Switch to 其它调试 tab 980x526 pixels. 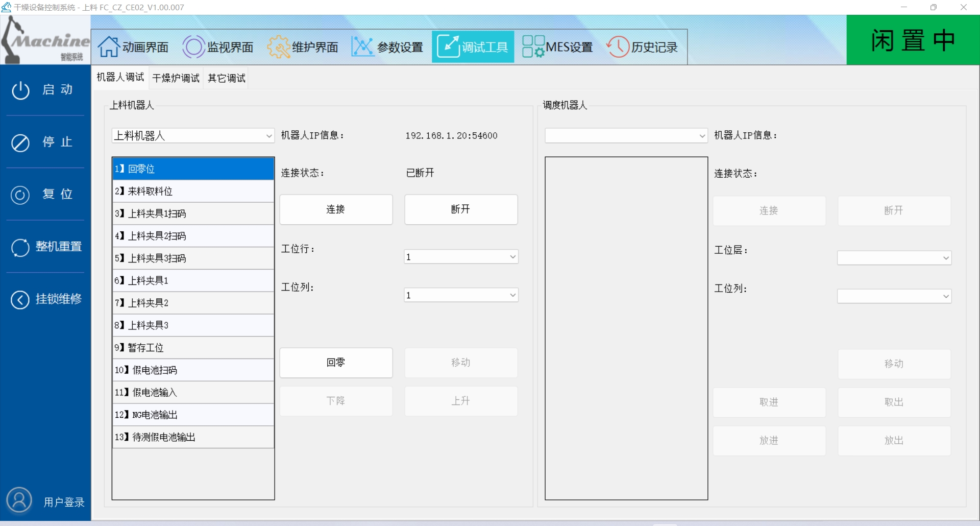(x=226, y=78)
